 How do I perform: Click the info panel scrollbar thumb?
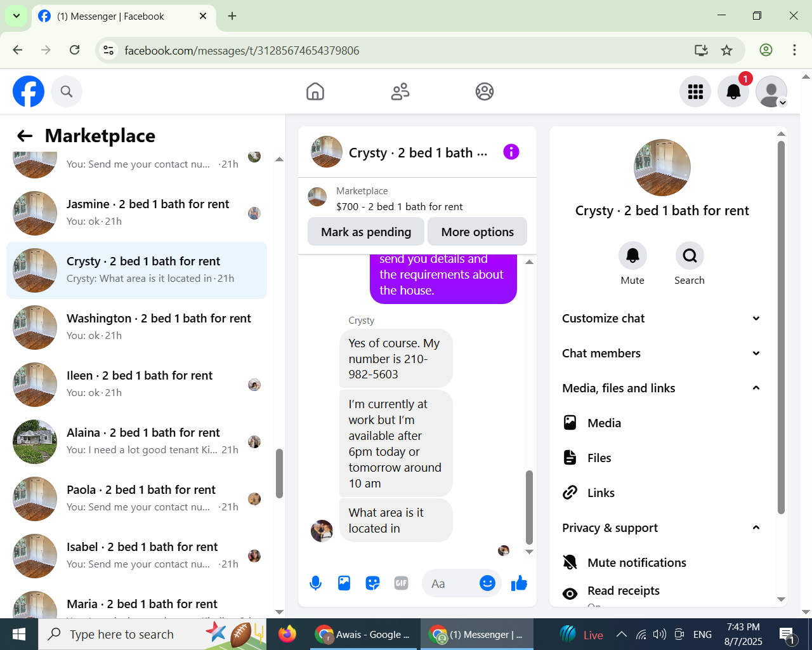point(781,327)
